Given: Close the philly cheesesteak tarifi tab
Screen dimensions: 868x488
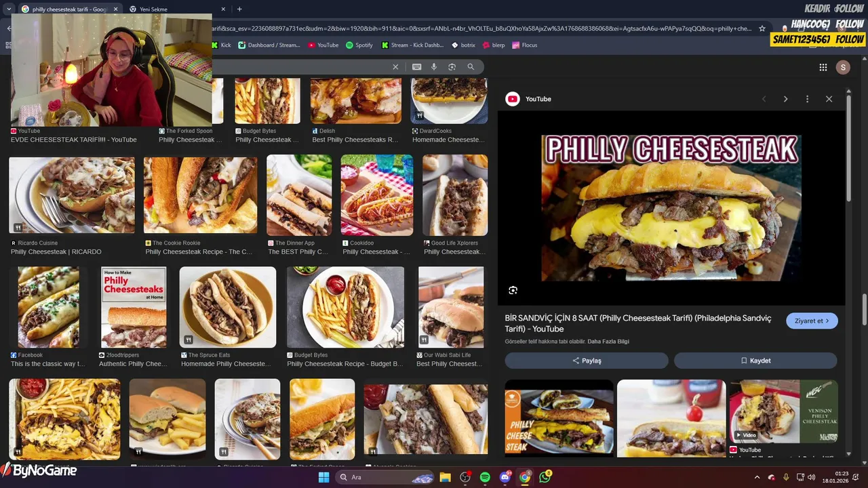Looking at the screenshot, I should pos(115,9).
